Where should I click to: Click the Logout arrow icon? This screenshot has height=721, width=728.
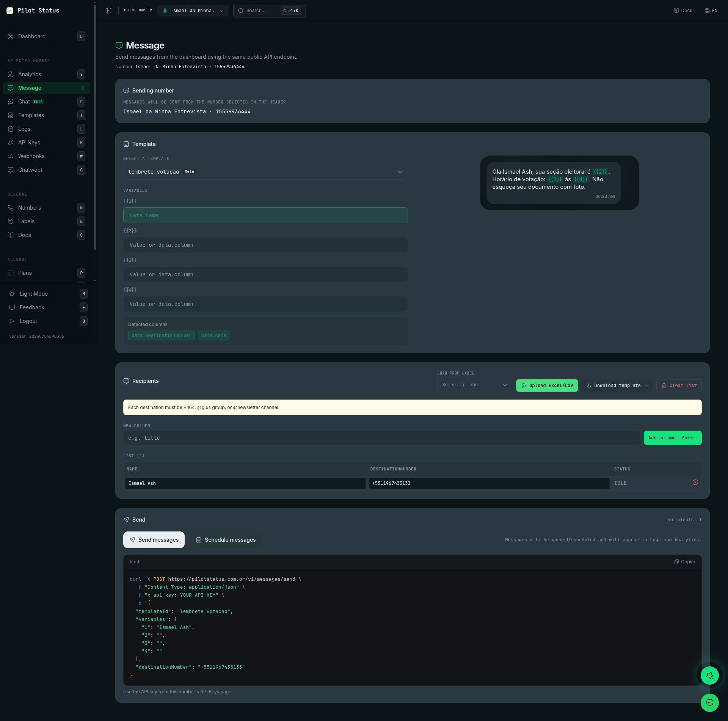pyautogui.click(x=12, y=321)
